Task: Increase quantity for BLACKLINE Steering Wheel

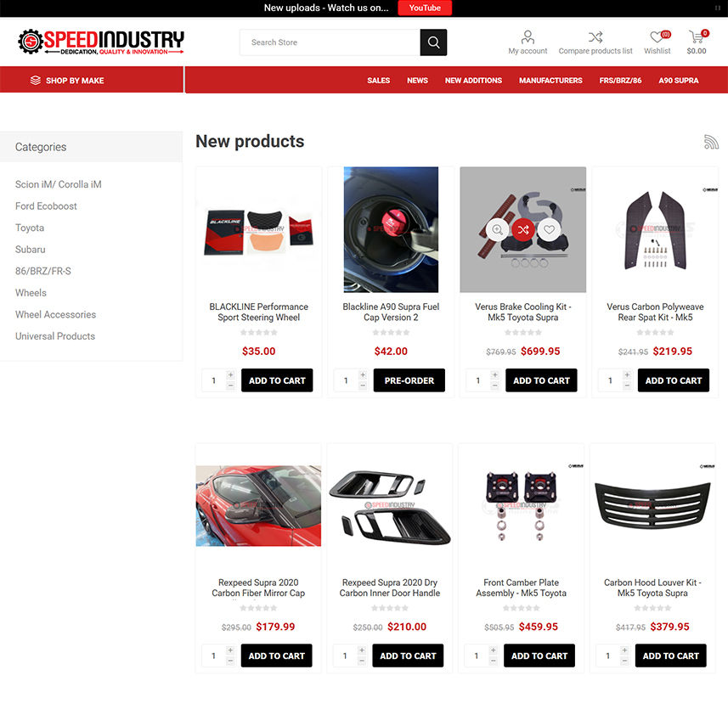Action: click(231, 374)
